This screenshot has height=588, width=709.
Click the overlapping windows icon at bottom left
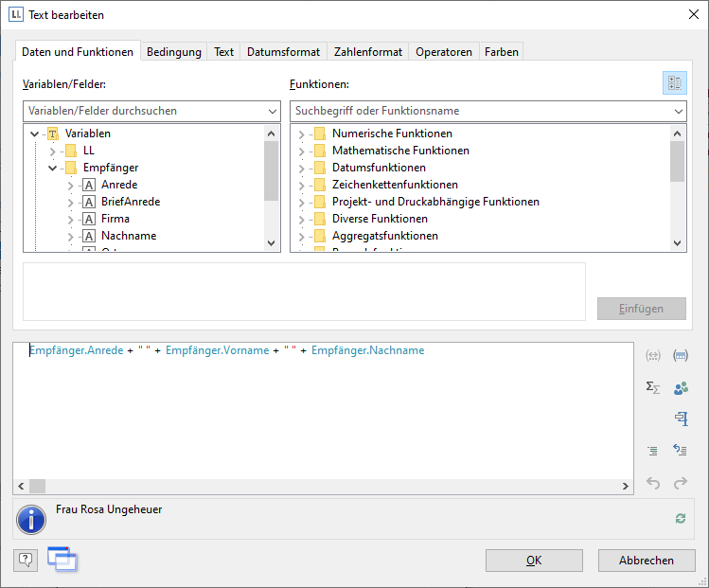[62, 559]
